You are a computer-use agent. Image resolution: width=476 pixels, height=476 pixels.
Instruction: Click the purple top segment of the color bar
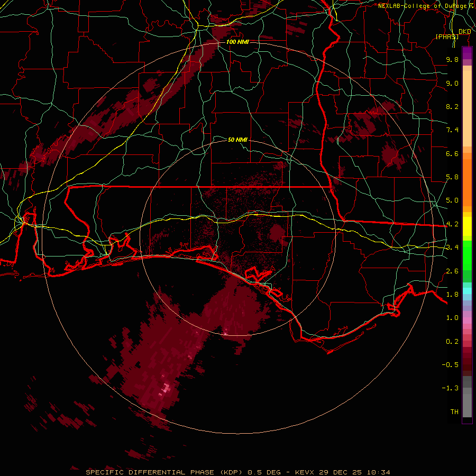coord(467,53)
